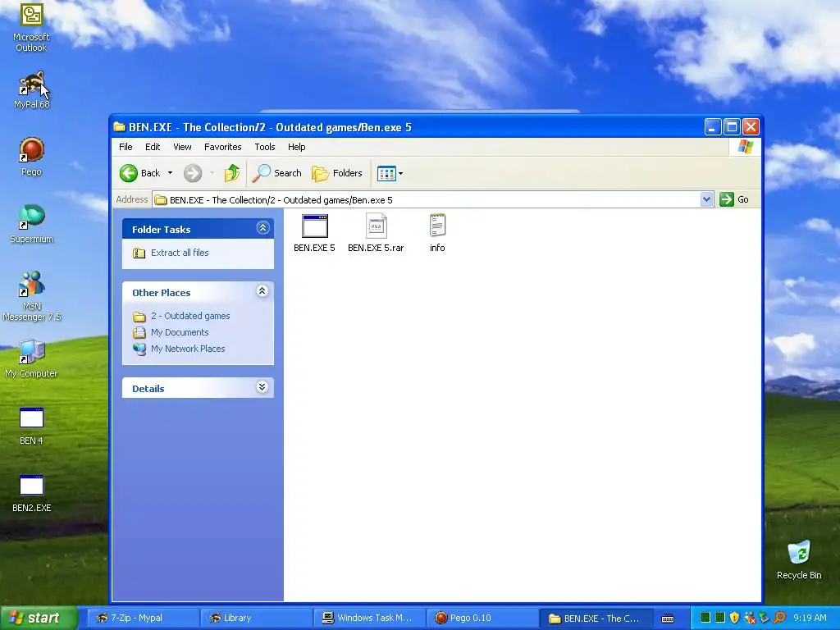Expand the Details panel
Image resolution: width=840 pixels, height=630 pixels.
tap(262, 387)
